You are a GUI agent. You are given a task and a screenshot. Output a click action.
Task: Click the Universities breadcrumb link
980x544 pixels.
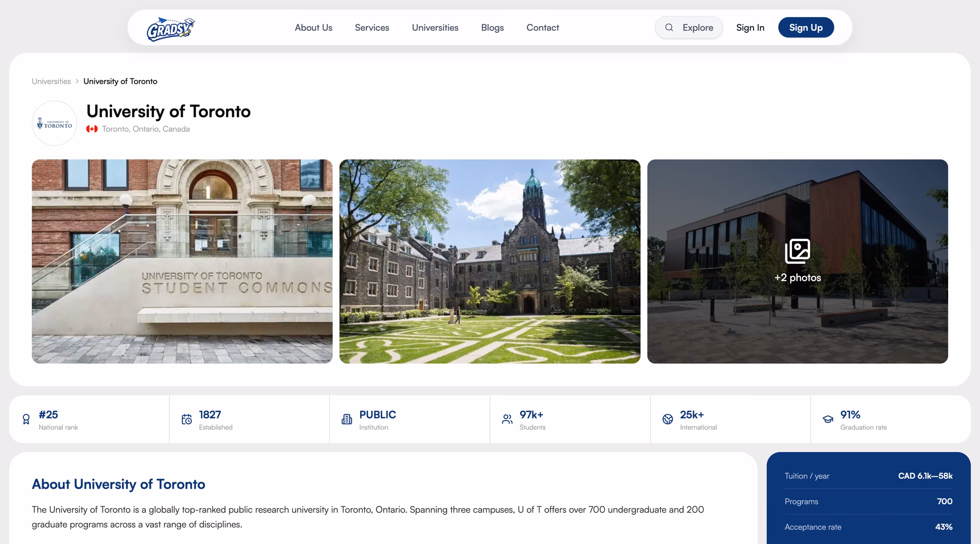[x=51, y=81]
